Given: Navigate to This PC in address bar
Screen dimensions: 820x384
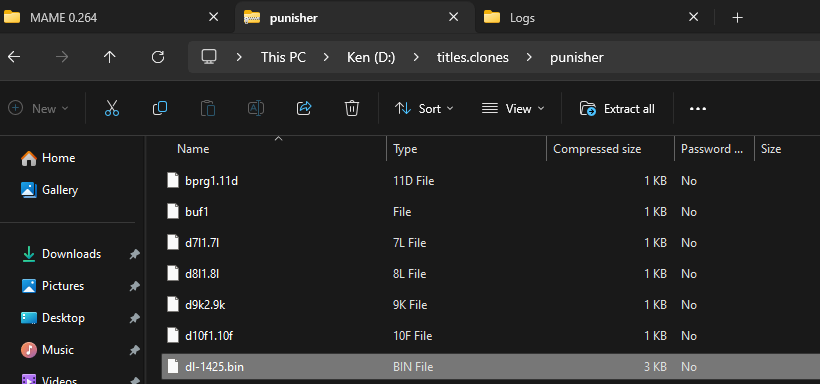Looking at the screenshot, I should (x=283, y=57).
